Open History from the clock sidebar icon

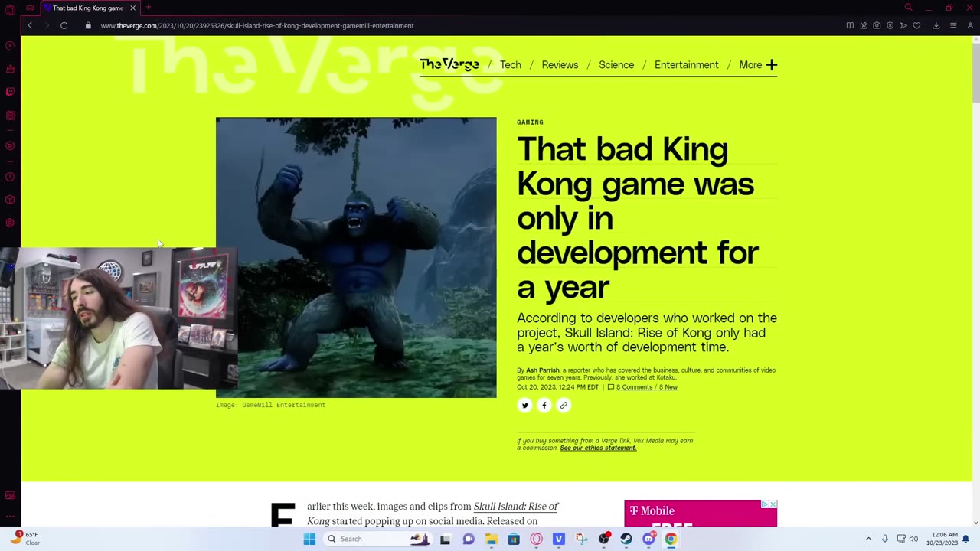(x=10, y=177)
